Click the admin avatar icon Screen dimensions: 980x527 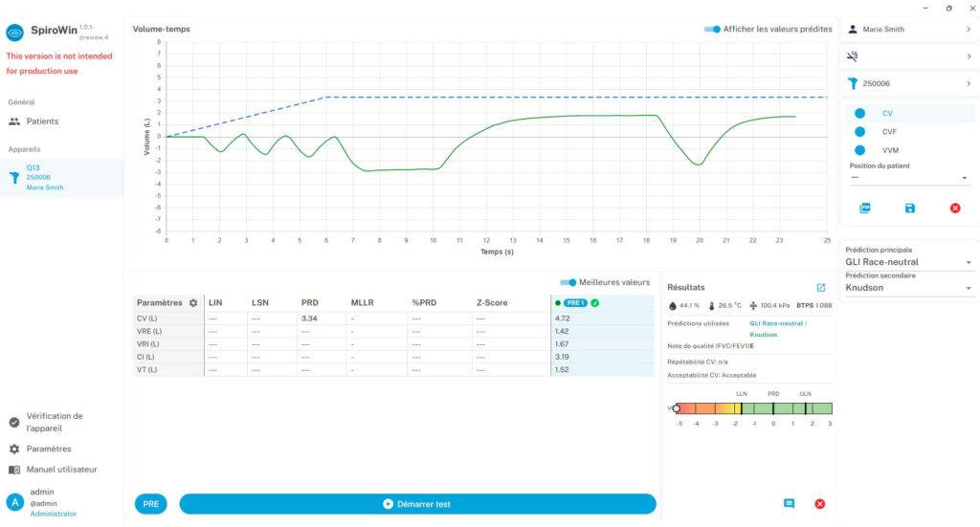tap(15, 502)
